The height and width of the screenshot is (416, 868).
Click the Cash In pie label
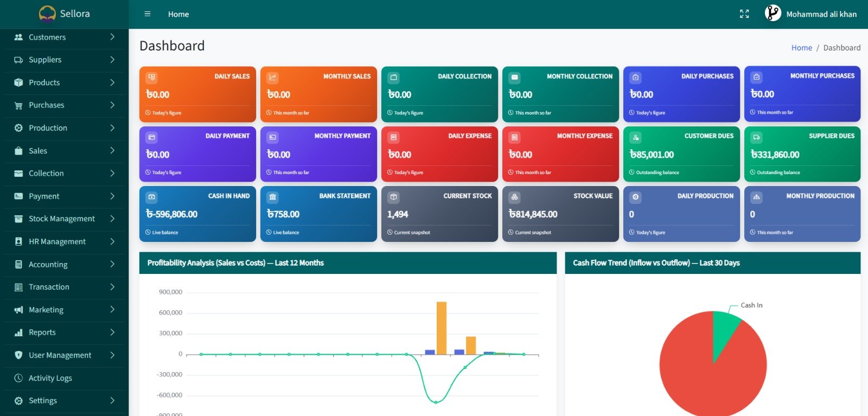751,305
